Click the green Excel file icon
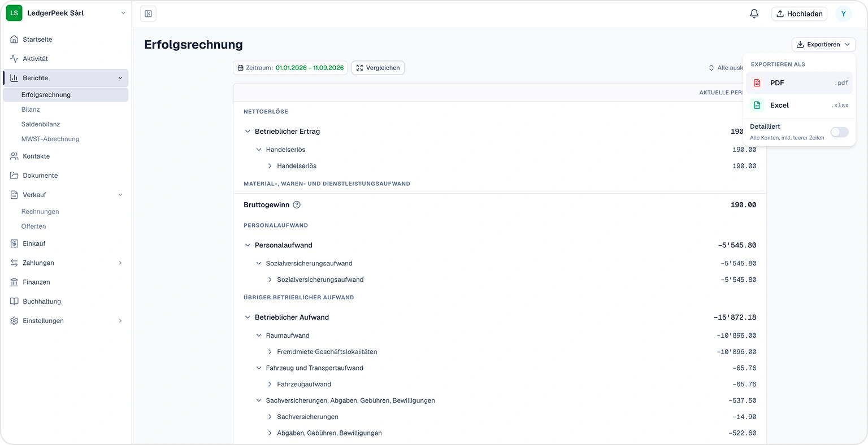Screen dimensions: 868x445 pos(757,105)
